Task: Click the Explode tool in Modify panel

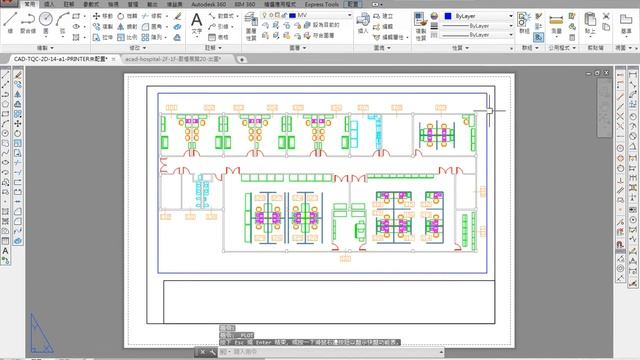Action: click(177, 27)
